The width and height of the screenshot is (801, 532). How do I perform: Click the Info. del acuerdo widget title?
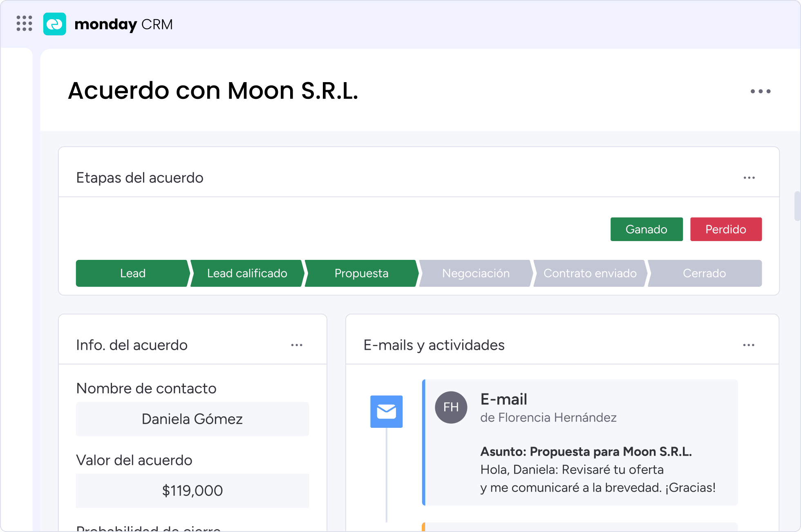tap(132, 345)
